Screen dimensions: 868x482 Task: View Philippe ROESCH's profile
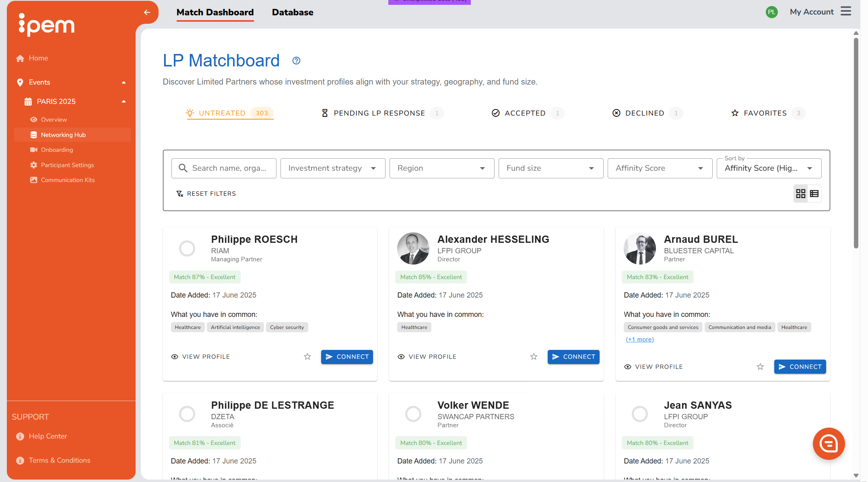point(200,357)
